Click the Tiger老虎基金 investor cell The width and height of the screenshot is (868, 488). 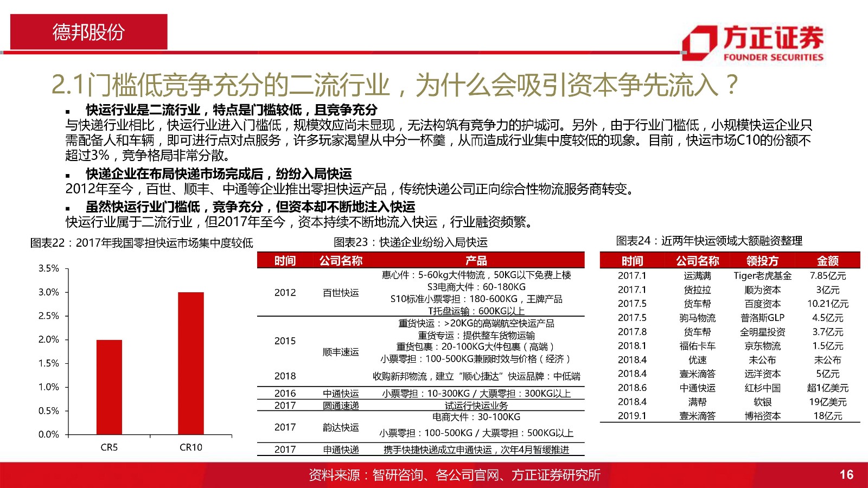coord(762,276)
